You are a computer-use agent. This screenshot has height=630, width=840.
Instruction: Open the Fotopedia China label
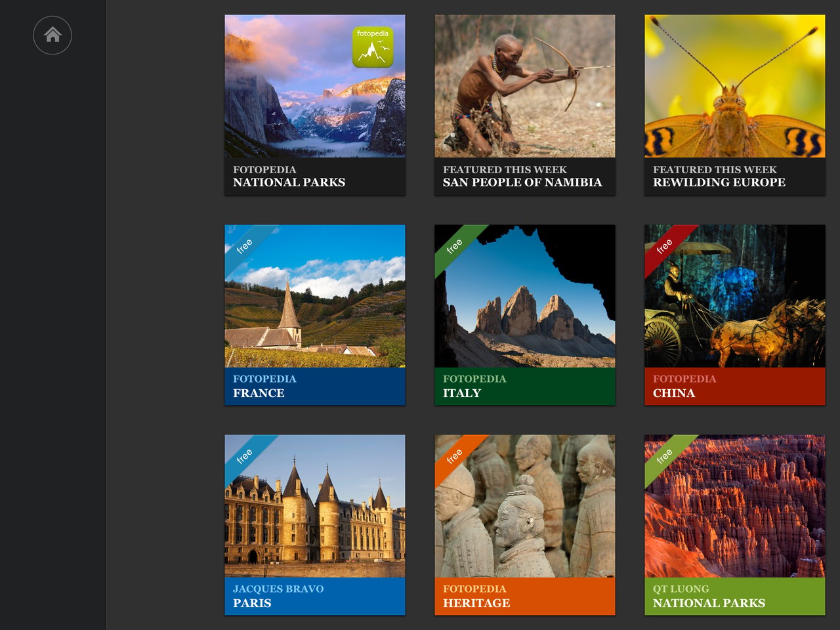pyautogui.click(x=735, y=387)
